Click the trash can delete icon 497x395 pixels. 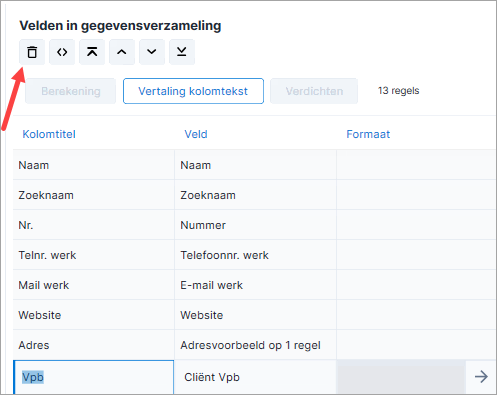pos(32,52)
